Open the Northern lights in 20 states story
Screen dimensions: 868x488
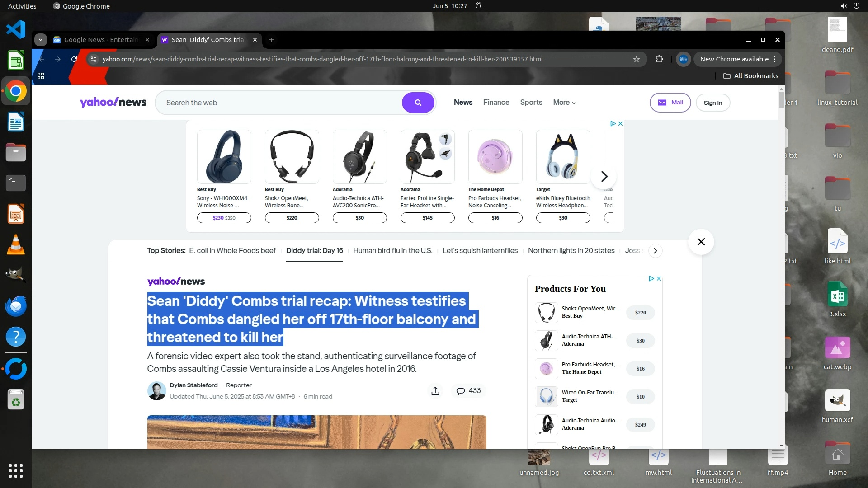[x=571, y=251]
